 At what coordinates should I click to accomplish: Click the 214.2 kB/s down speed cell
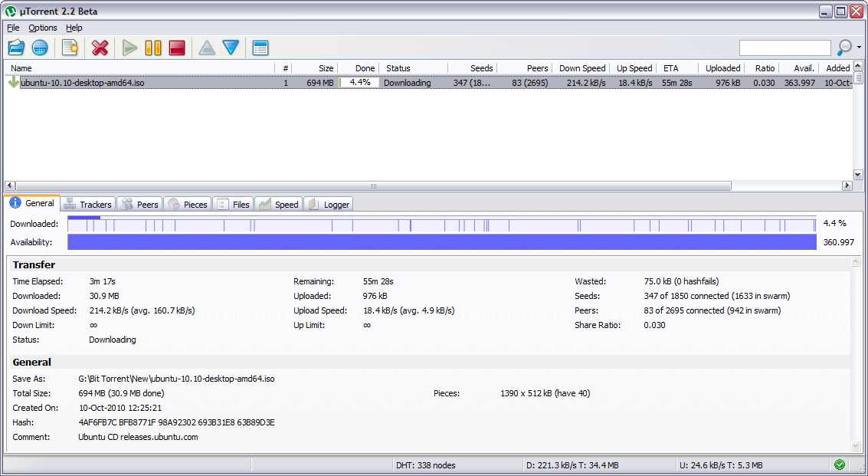pos(586,83)
